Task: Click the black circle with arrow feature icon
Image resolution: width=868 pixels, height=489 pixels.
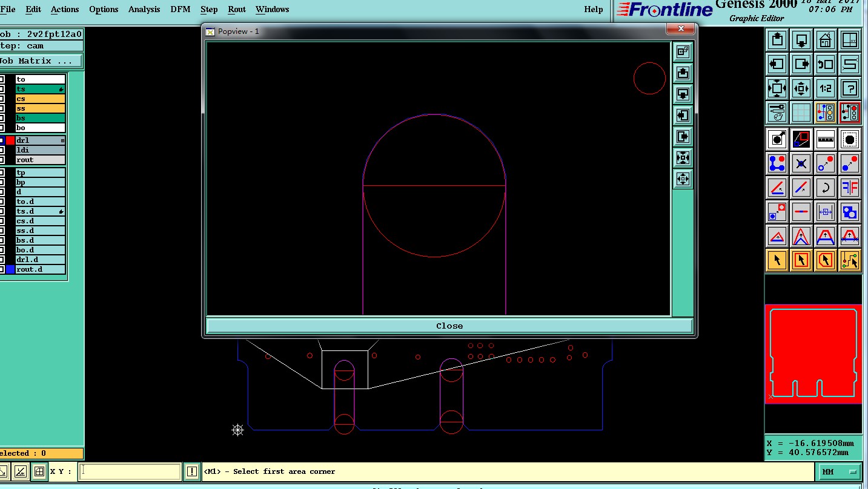Action: pyautogui.click(x=777, y=139)
